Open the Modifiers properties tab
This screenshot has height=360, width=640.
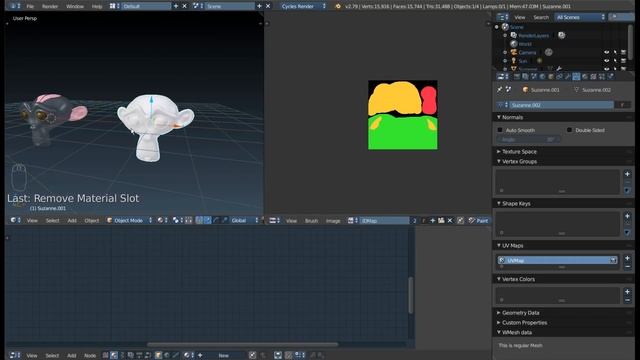click(568, 76)
